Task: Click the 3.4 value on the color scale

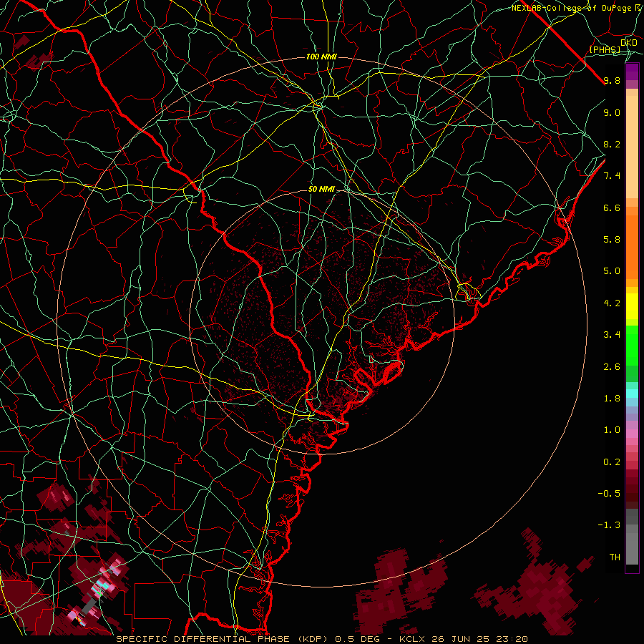Action: click(x=612, y=335)
